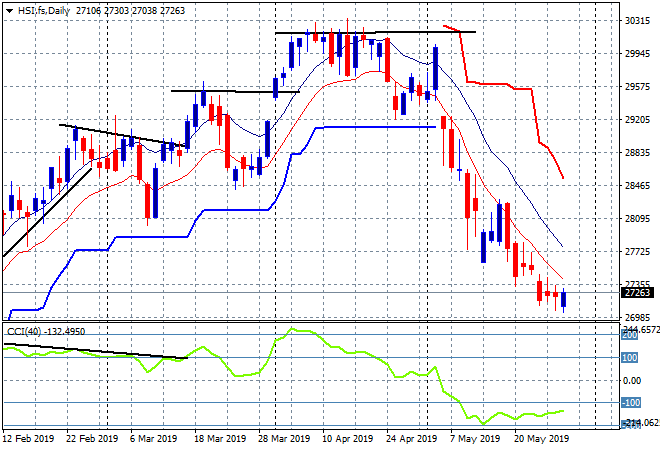660x450 pixels.
Task: Click the triangle arrow beside HSI,fs,Daily
Action: [9, 11]
